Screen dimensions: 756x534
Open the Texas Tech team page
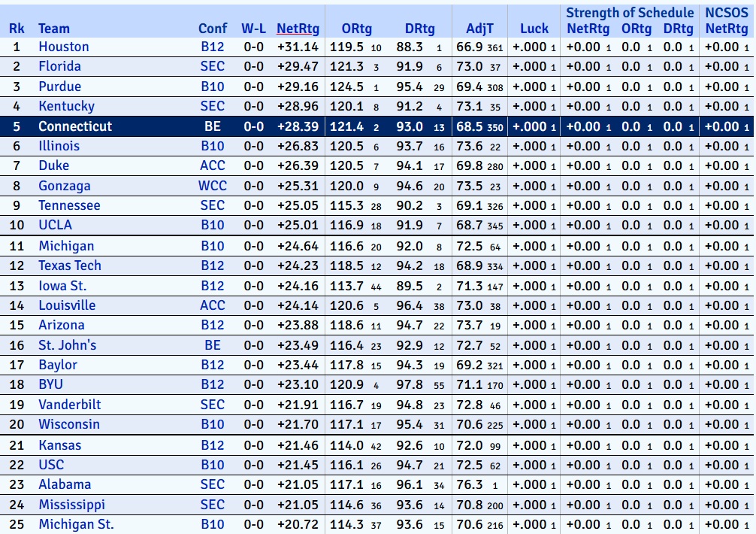pyautogui.click(x=69, y=265)
